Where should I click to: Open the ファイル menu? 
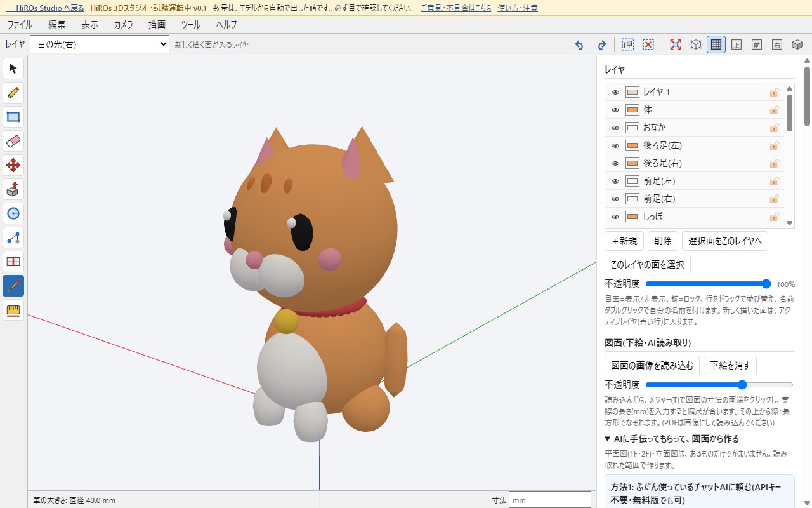tap(20, 25)
